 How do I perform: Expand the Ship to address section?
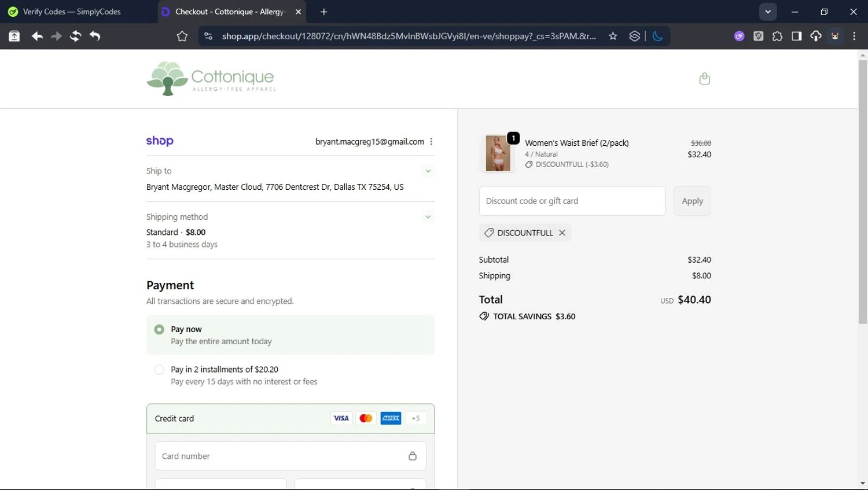tap(428, 171)
